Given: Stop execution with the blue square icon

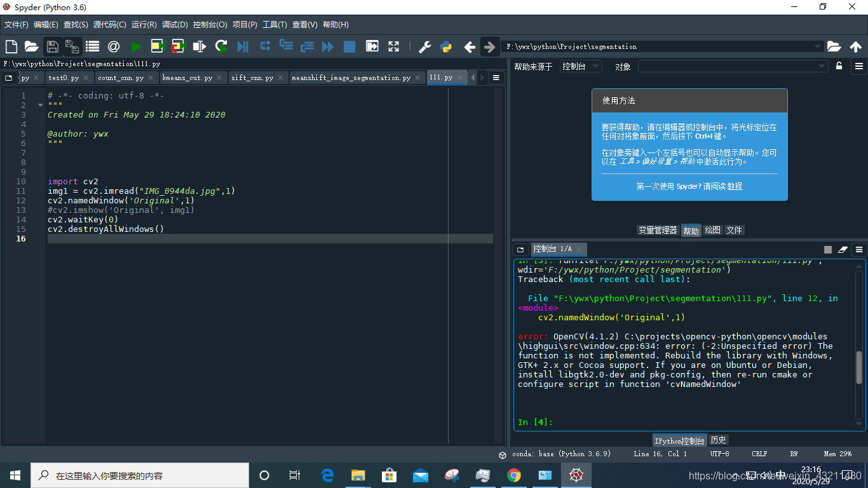Looking at the screenshot, I should click(351, 46).
